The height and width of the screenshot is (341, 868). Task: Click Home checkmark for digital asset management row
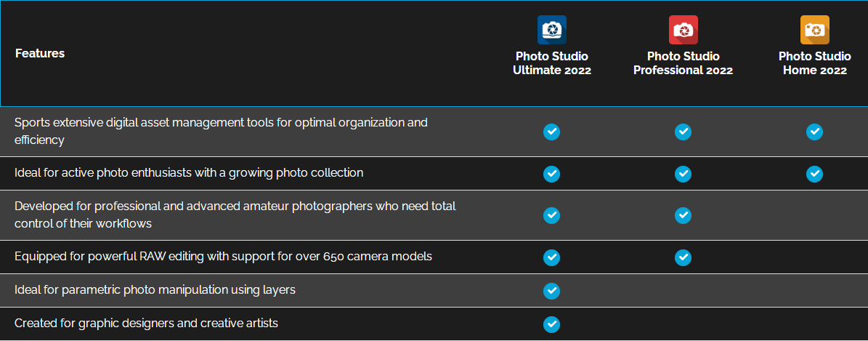814,132
